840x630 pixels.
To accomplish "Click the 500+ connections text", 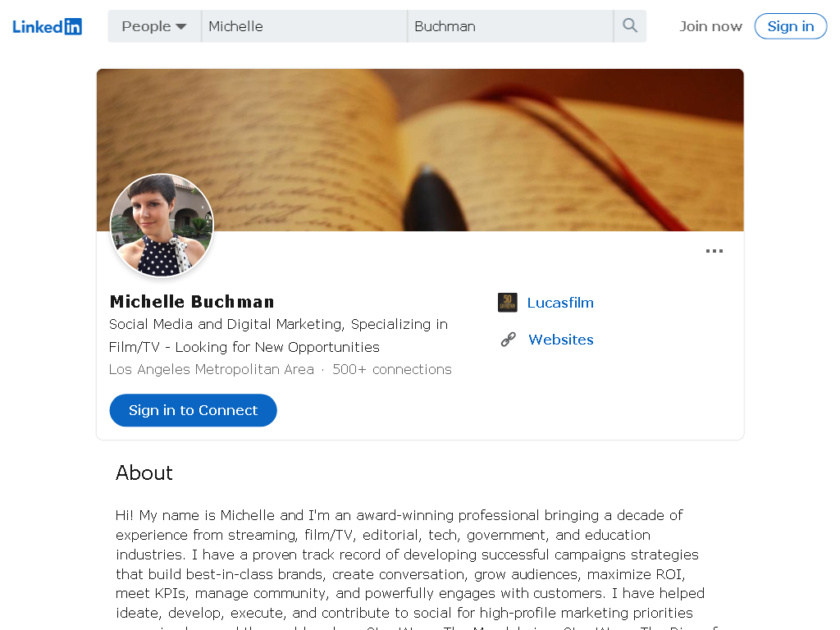I will point(391,370).
